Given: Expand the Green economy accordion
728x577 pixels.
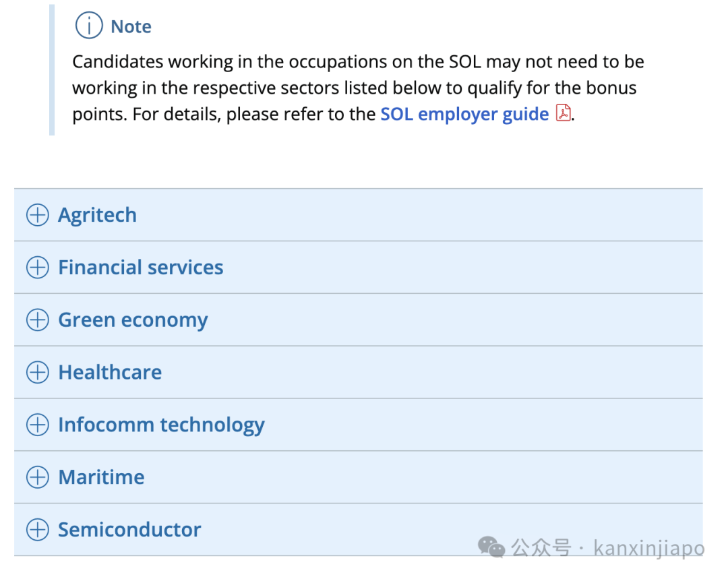Looking at the screenshot, I should [x=359, y=320].
